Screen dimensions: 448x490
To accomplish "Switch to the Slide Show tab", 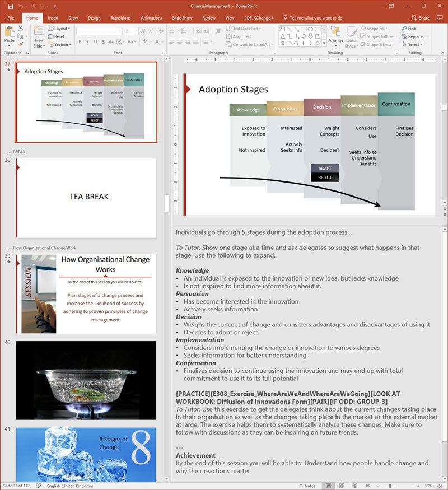I will point(182,18).
